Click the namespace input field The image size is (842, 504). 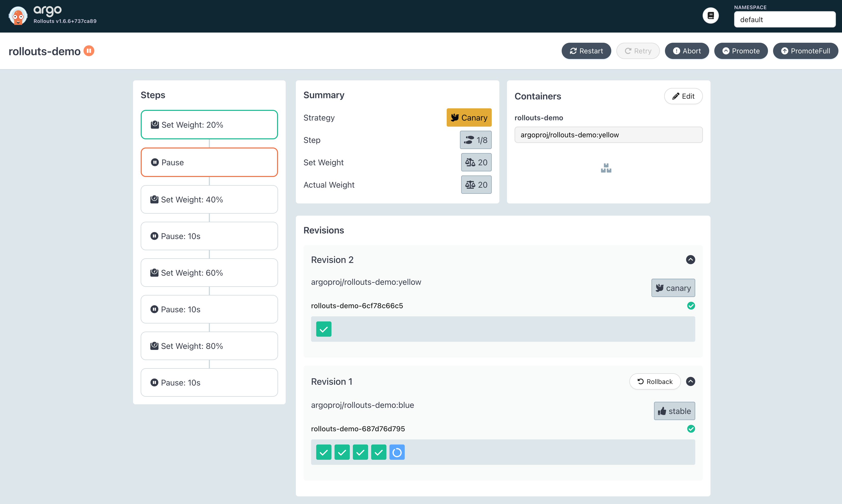pyautogui.click(x=785, y=19)
